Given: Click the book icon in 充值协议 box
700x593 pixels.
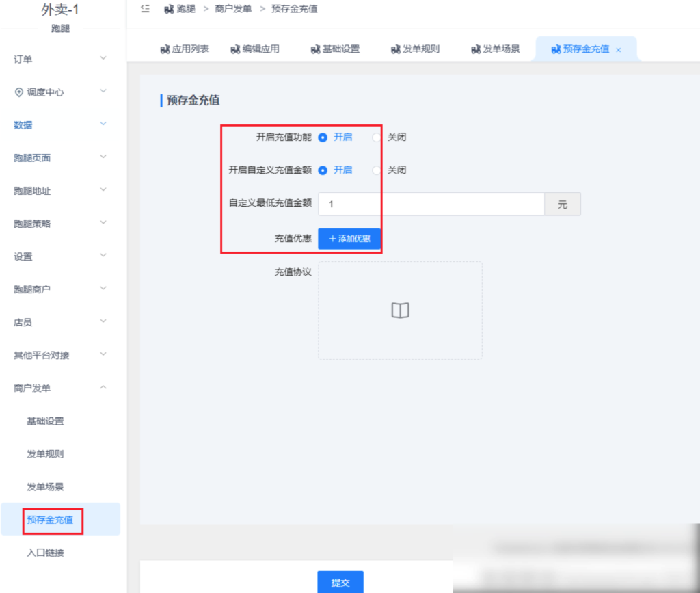Looking at the screenshot, I should [400, 311].
